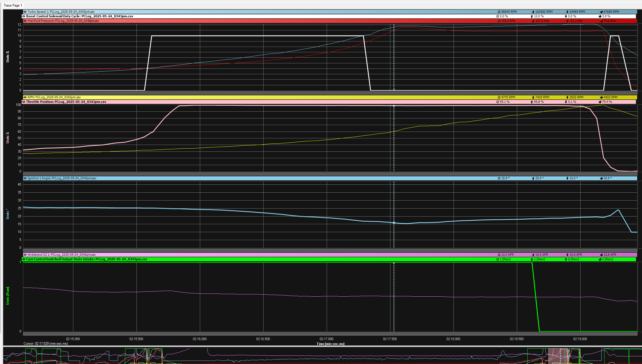Click the average diamond icon for Turbo Speed 1

[x=601, y=12]
